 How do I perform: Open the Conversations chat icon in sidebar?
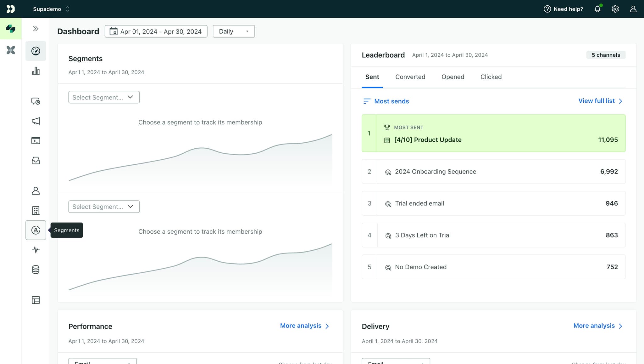[36, 101]
